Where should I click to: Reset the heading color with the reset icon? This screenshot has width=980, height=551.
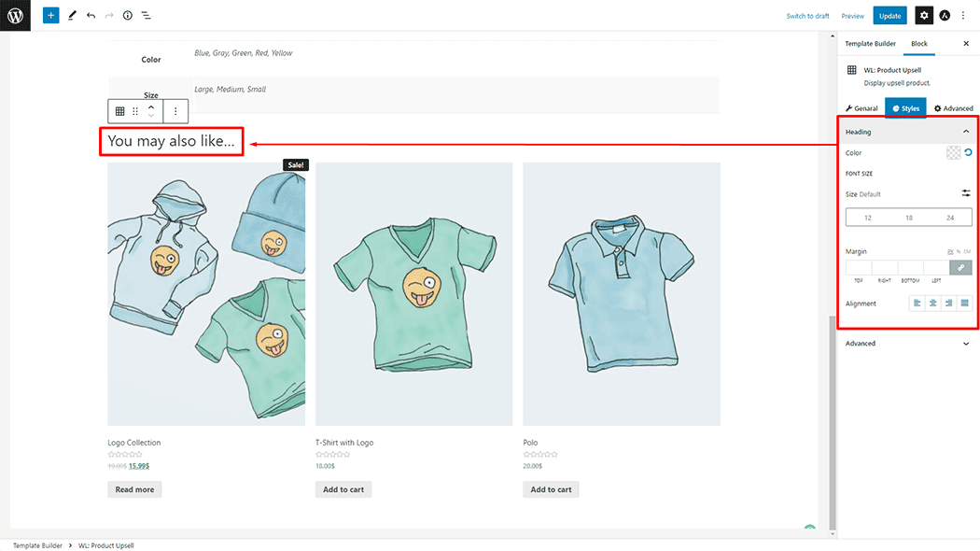[968, 152]
